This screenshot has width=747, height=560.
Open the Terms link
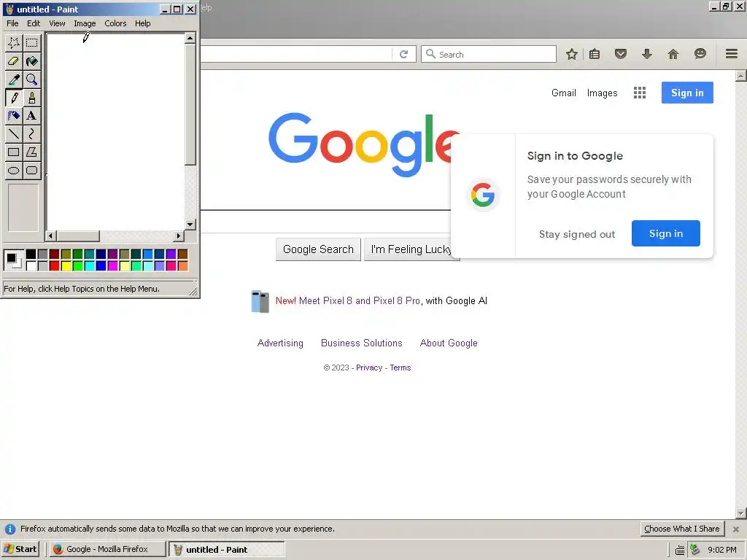pos(400,367)
